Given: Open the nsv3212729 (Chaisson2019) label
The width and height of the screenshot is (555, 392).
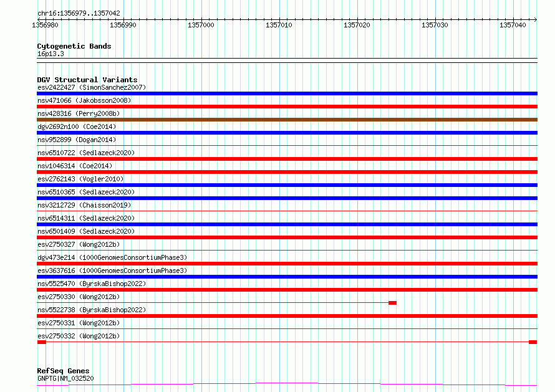Looking at the screenshot, I should click(84, 205).
